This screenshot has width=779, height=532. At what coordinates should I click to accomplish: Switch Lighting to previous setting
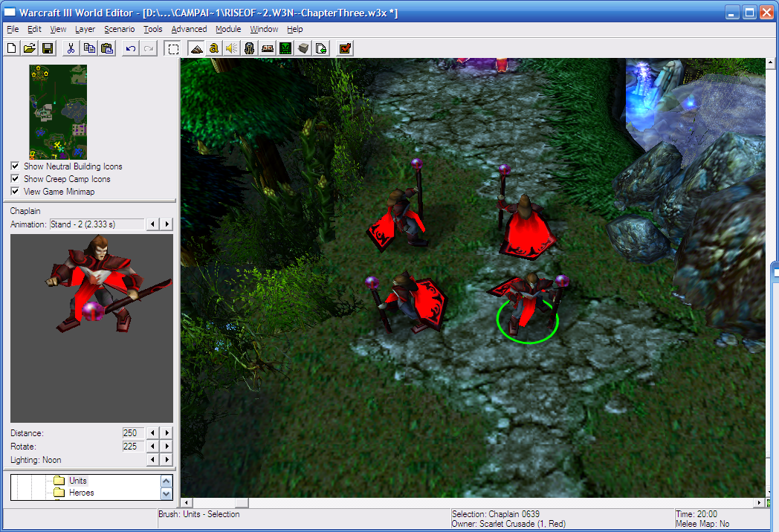pos(152,459)
